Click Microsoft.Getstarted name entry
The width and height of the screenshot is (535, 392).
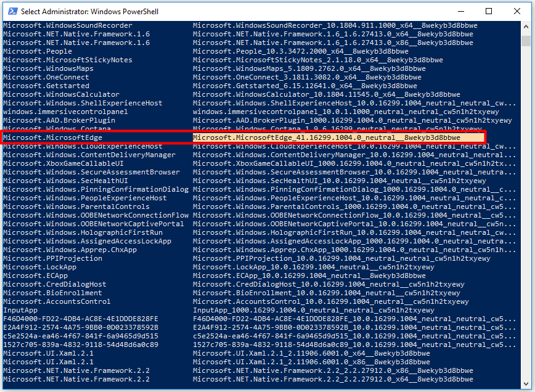46,86
